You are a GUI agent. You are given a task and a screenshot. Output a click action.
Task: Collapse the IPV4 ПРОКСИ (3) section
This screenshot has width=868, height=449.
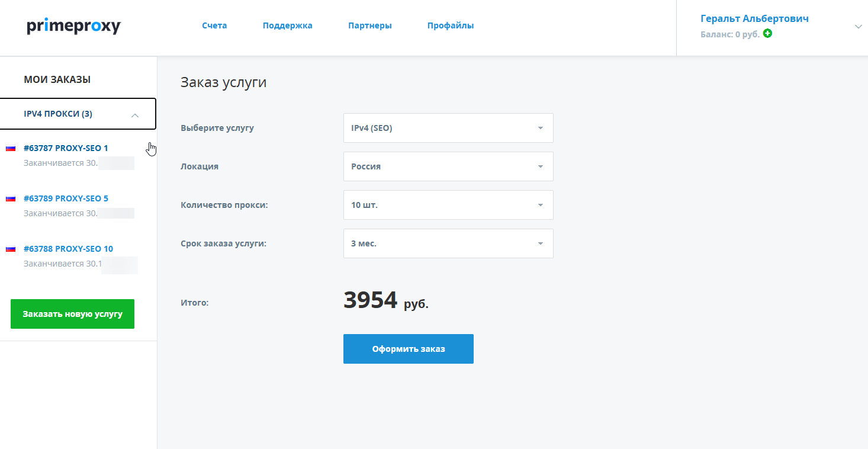point(78,114)
